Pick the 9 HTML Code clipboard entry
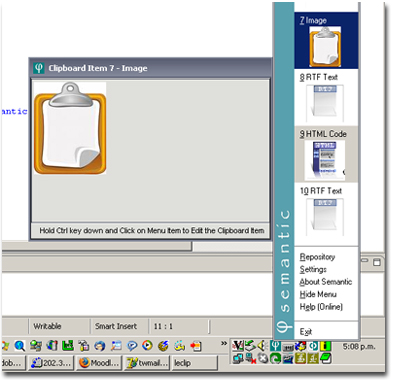The width and height of the screenshot is (394, 381). tap(326, 154)
